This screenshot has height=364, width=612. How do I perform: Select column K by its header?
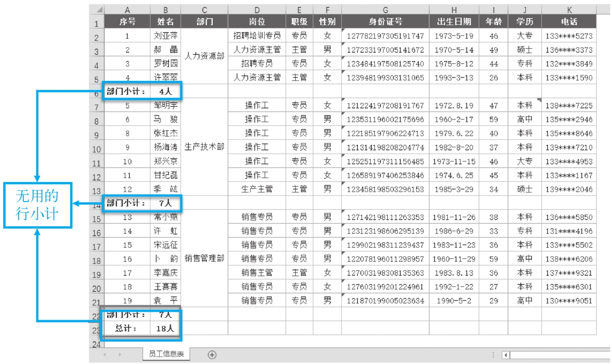[568, 9]
